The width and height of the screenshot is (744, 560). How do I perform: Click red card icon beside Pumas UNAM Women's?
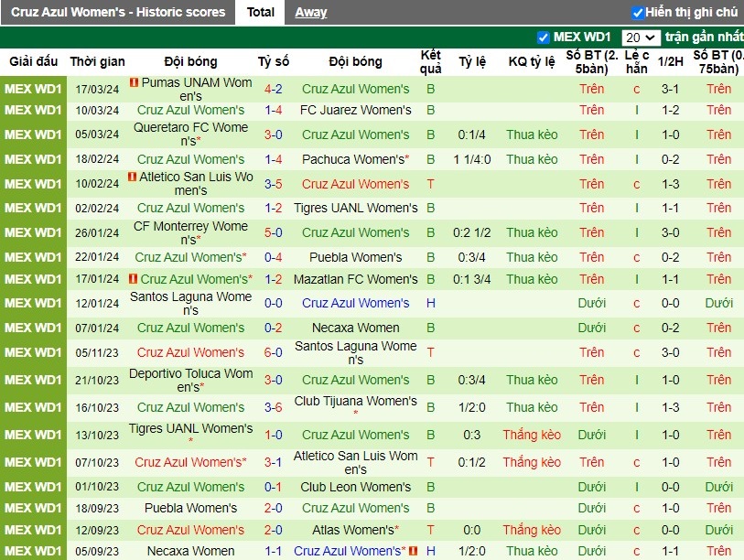point(134,82)
